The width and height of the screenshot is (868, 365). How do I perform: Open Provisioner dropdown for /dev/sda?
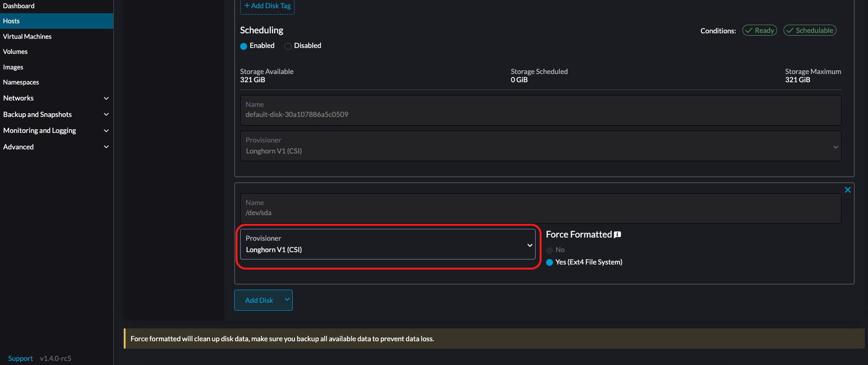coord(387,244)
